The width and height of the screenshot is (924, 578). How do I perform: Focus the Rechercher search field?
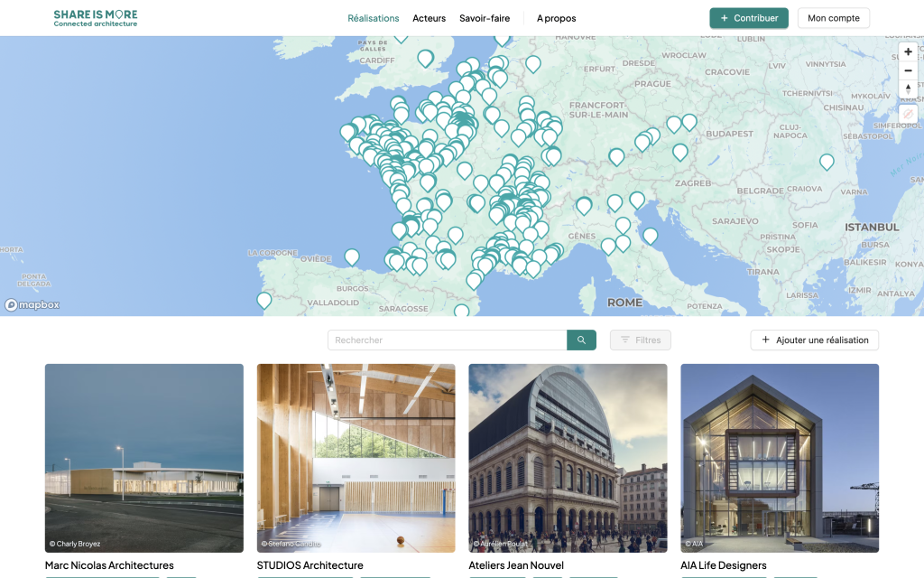[448, 340]
